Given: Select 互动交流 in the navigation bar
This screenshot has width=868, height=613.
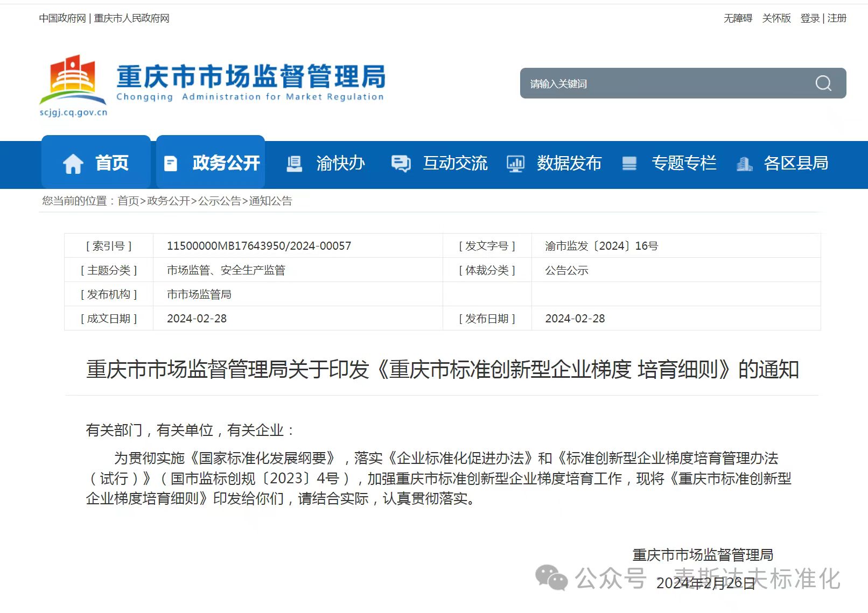Looking at the screenshot, I should tap(455, 163).
